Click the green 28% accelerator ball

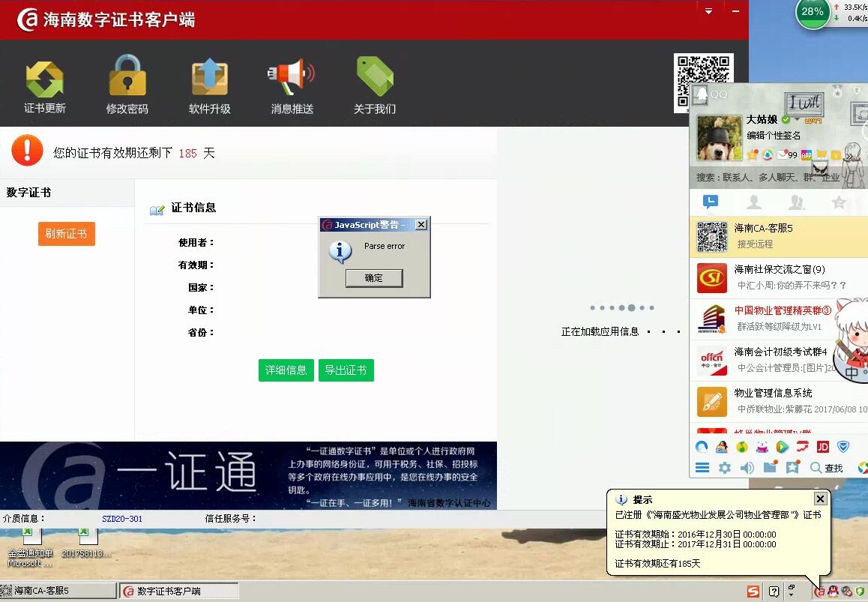point(812,12)
